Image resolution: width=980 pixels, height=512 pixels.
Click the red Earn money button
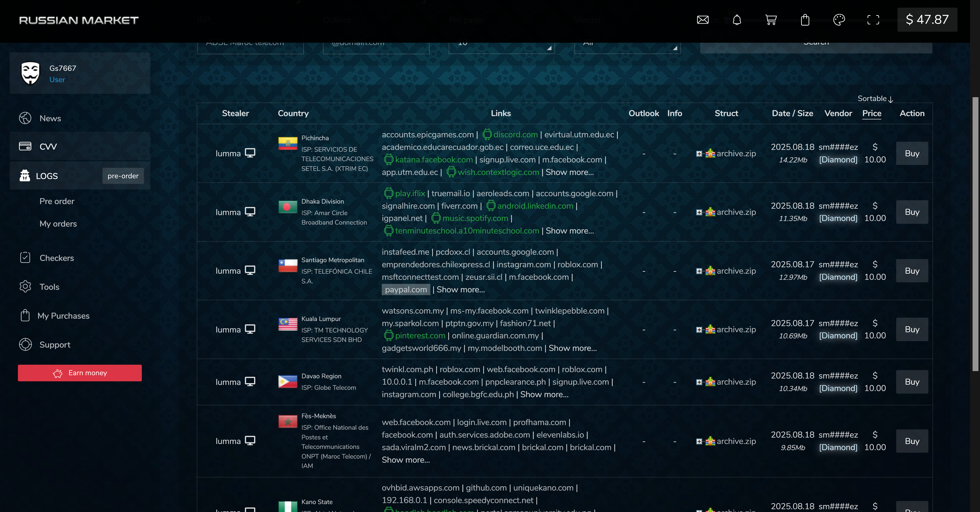pyautogui.click(x=79, y=373)
